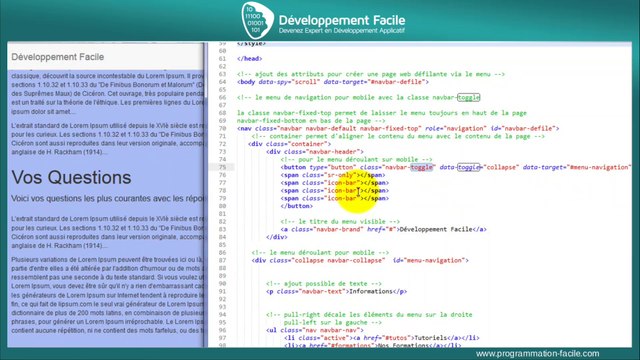Click the boxed word toggle on line 66
This screenshot has width=640, height=360.
click(469, 97)
